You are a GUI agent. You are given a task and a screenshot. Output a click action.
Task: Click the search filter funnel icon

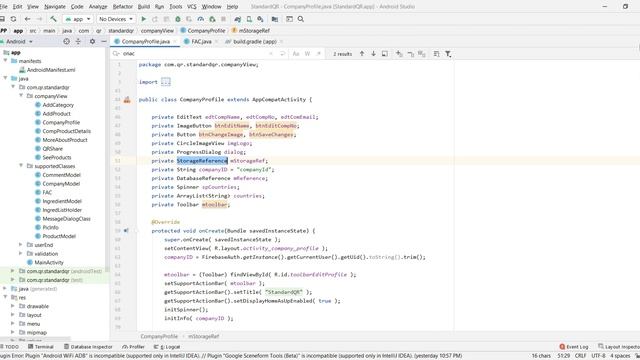click(448, 54)
